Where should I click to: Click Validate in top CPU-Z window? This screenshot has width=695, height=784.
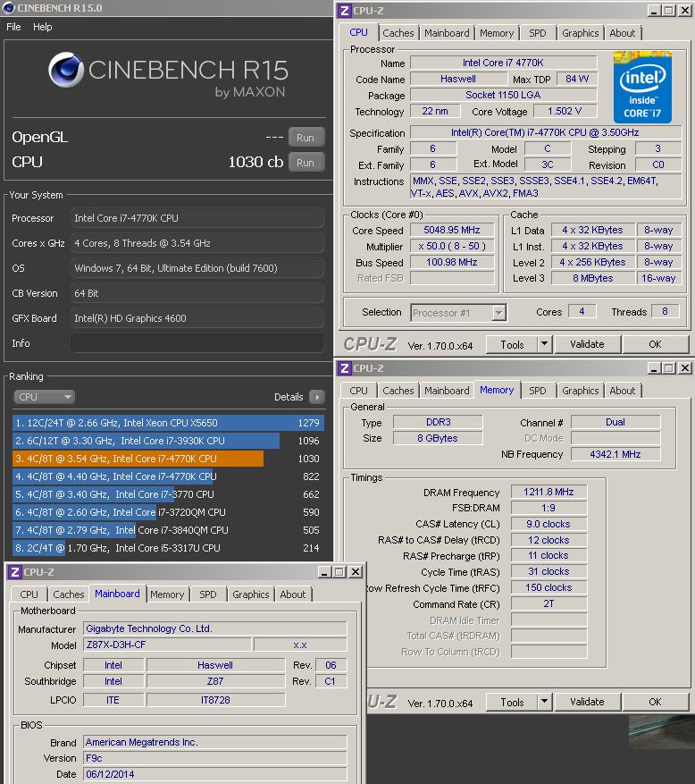pos(587,344)
